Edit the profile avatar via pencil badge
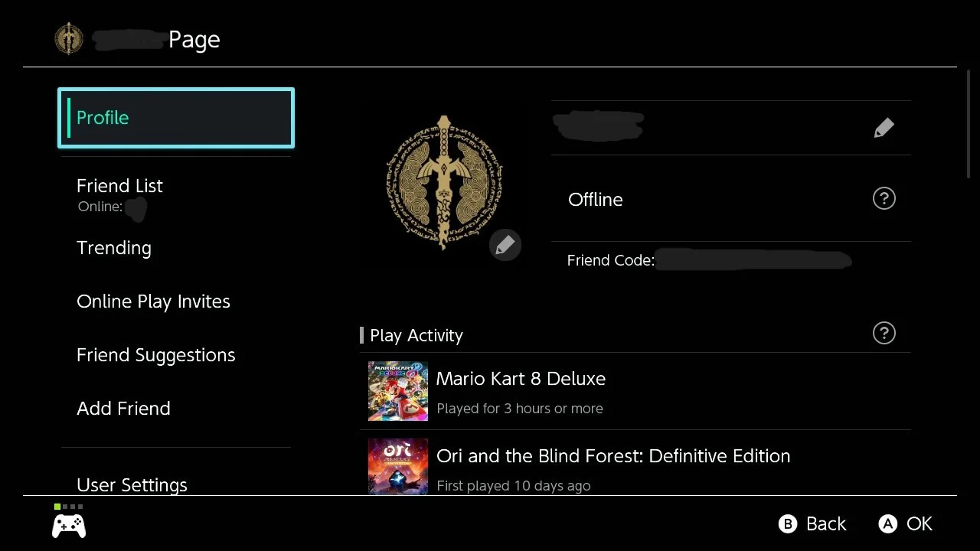This screenshot has width=980, height=551. pyautogui.click(x=505, y=245)
